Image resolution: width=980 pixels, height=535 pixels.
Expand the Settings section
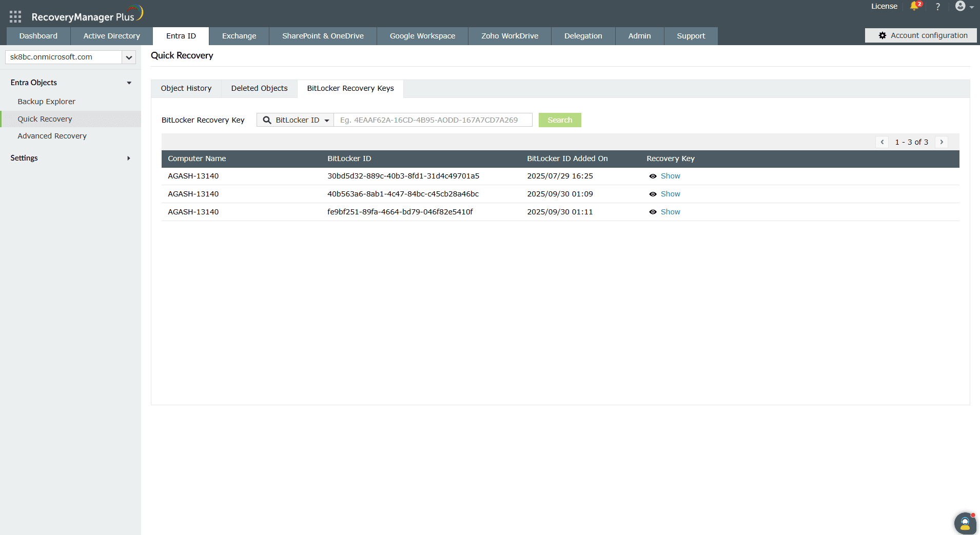click(129, 158)
